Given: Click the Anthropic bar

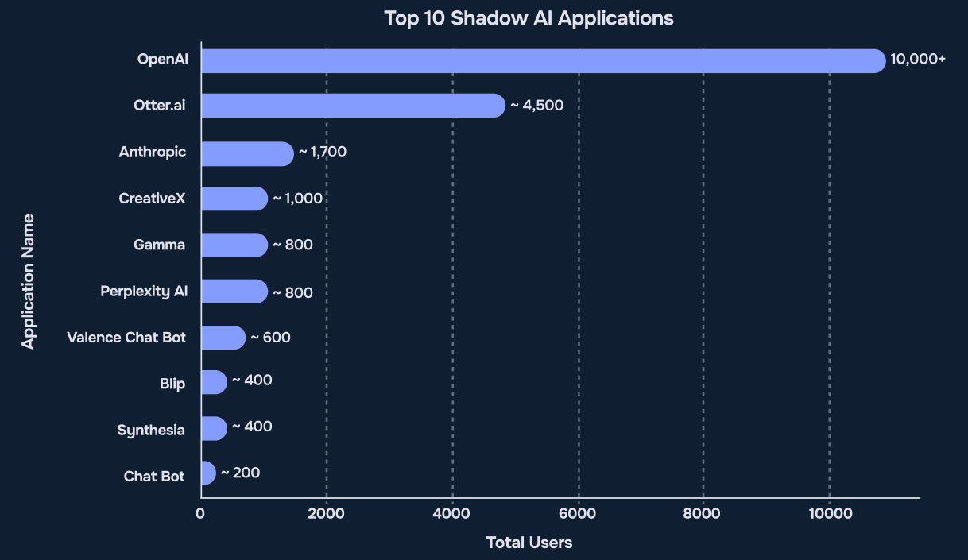Looking at the screenshot, I should [x=247, y=153].
